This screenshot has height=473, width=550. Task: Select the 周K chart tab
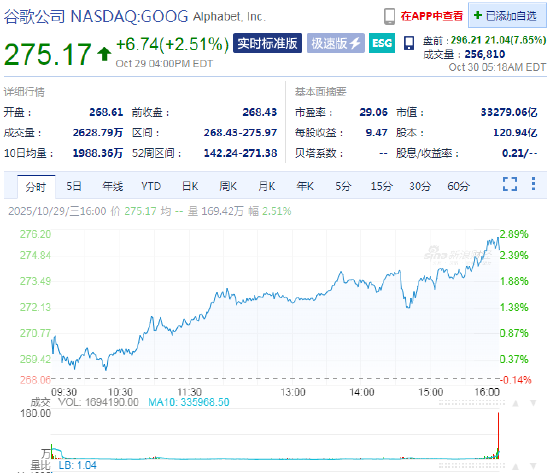tap(228, 186)
